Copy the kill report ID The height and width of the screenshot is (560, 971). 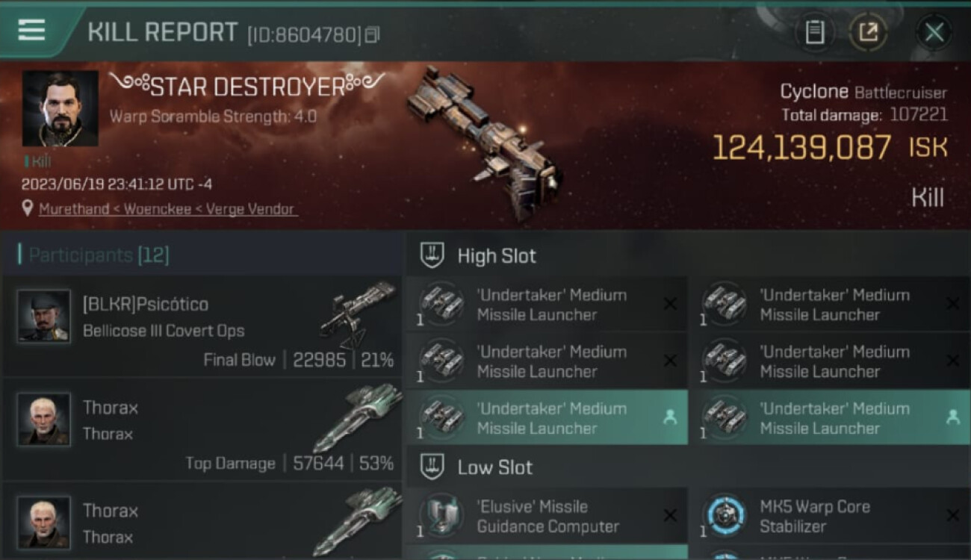(372, 34)
